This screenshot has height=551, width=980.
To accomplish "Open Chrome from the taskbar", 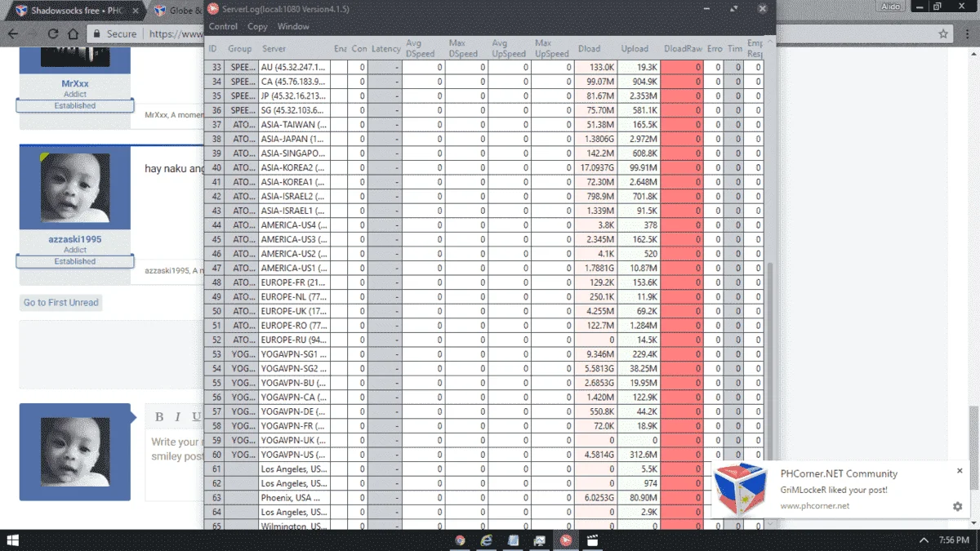I will click(460, 540).
